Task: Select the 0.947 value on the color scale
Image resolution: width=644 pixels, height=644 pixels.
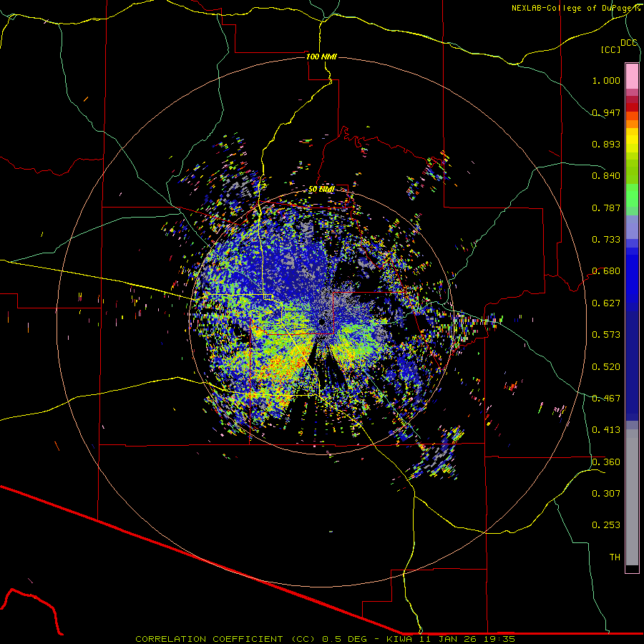Action: click(606, 112)
